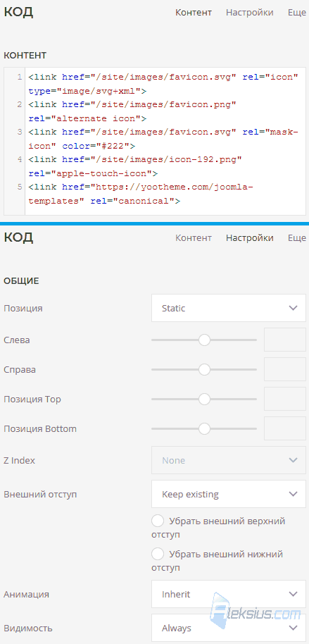309x644 pixels.
Task: Enable Убрать внешний верхний отступ option
Action: click(x=158, y=521)
